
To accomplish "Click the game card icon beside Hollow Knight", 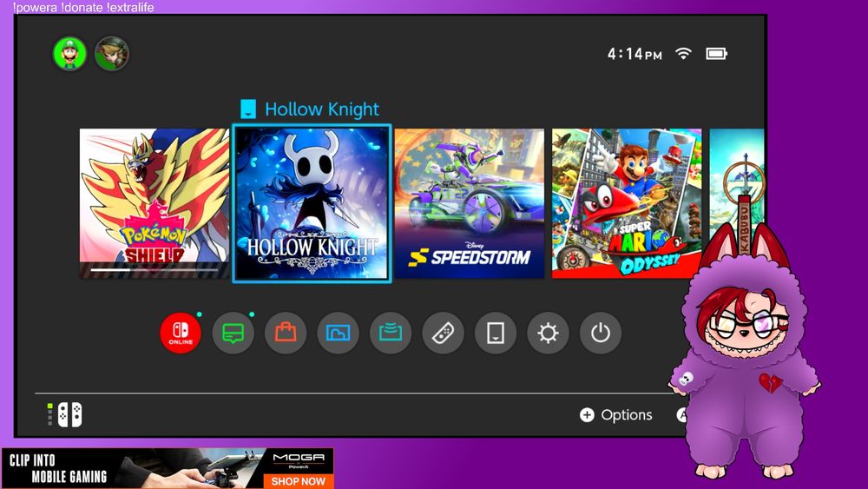I will 248,109.
